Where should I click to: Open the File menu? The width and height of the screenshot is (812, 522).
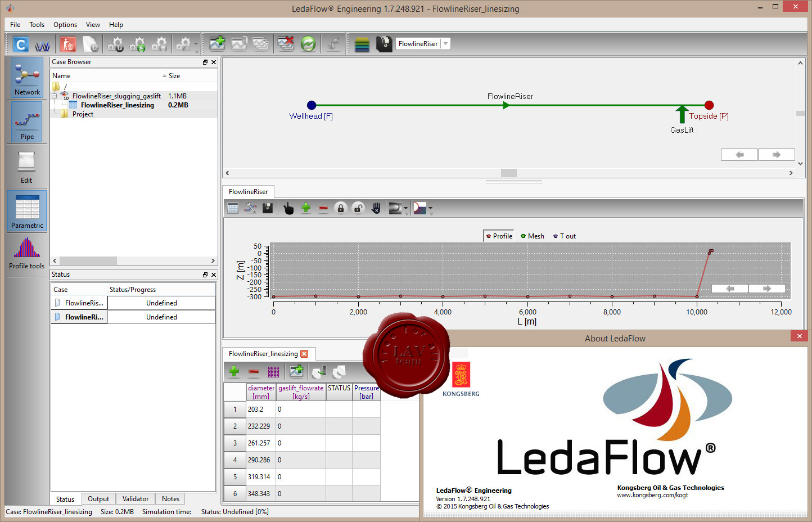point(15,25)
